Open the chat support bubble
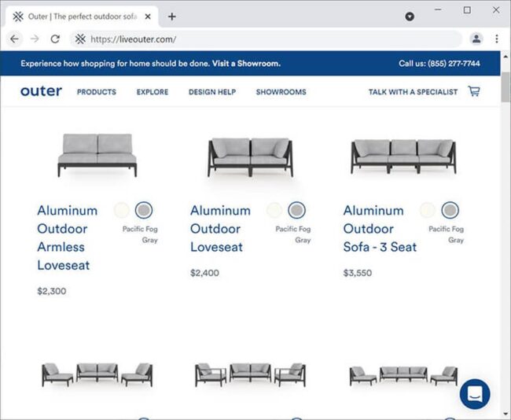The width and height of the screenshot is (511, 420). pyautogui.click(x=475, y=394)
